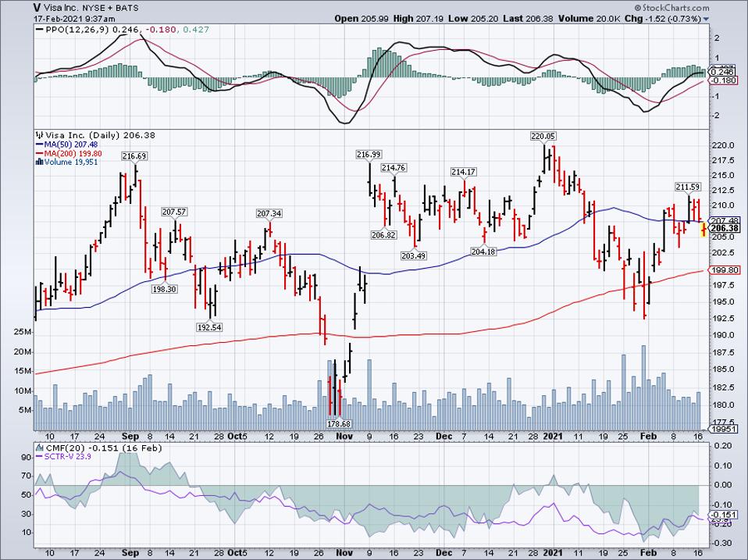Click the 206.82 price label

(383, 234)
